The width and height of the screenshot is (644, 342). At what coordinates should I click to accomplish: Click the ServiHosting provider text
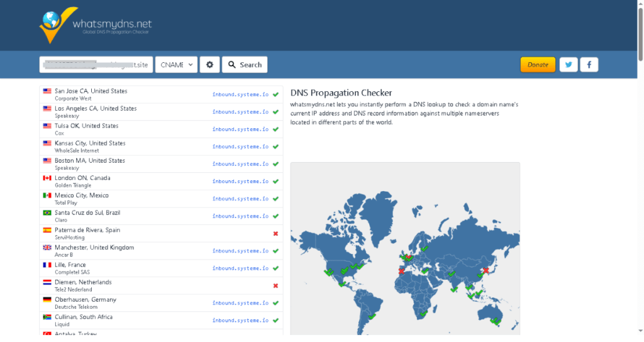click(x=69, y=238)
